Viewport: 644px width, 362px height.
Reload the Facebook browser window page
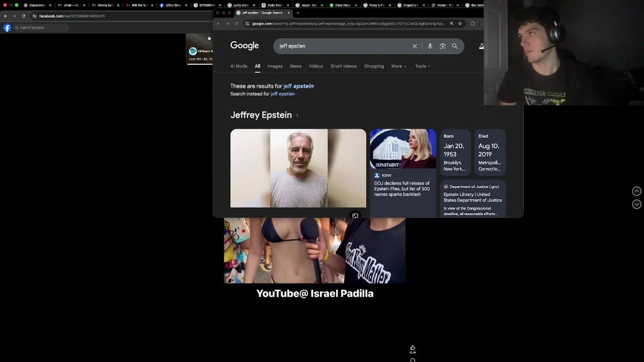point(23,16)
